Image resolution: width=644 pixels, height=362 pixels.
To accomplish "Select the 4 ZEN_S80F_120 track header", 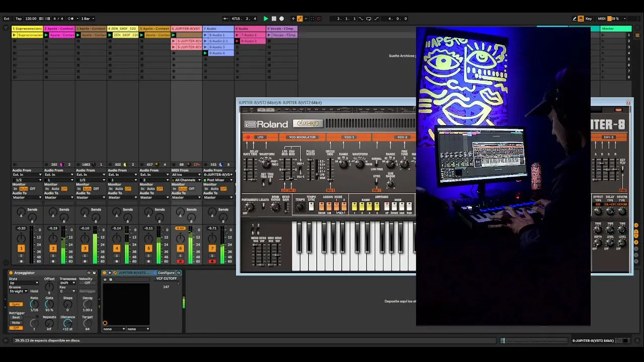I will [123, 29].
